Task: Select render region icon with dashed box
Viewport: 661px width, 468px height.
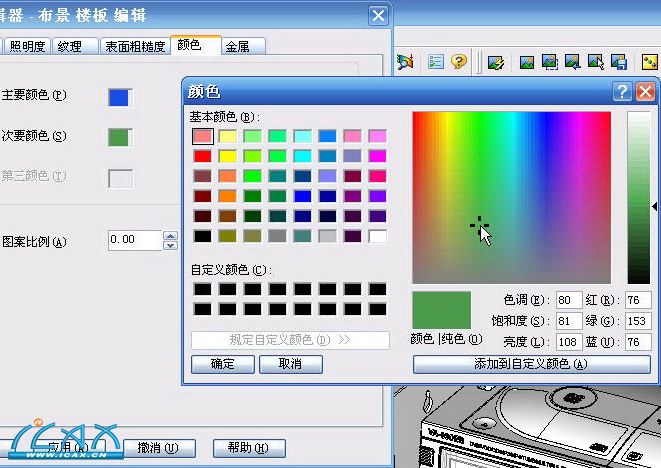Action: 550,62
